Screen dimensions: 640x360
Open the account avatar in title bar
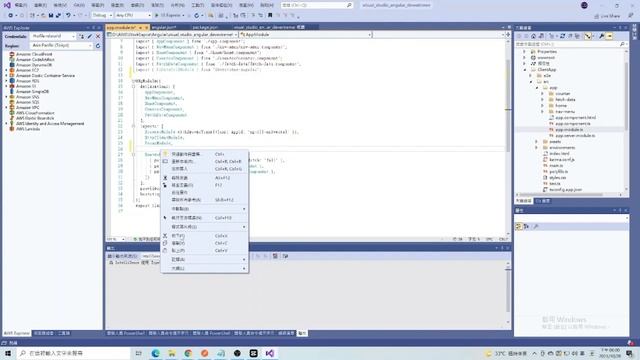584,5
